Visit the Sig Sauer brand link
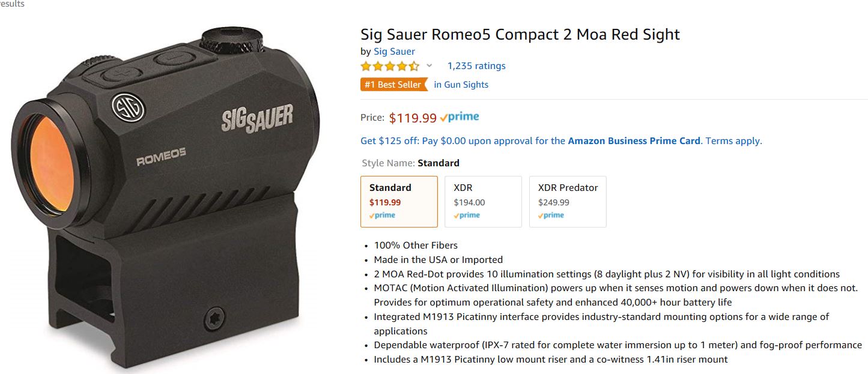Image resolution: width=868 pixels, height=374 pixels. [x=394, y=52]
